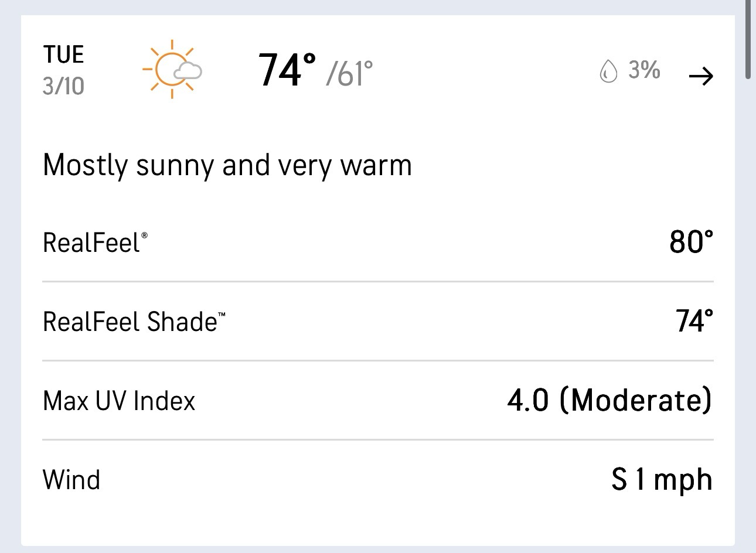Click the raindrop precipitation icon
756x553 pixels.
[x=608, y=71]
